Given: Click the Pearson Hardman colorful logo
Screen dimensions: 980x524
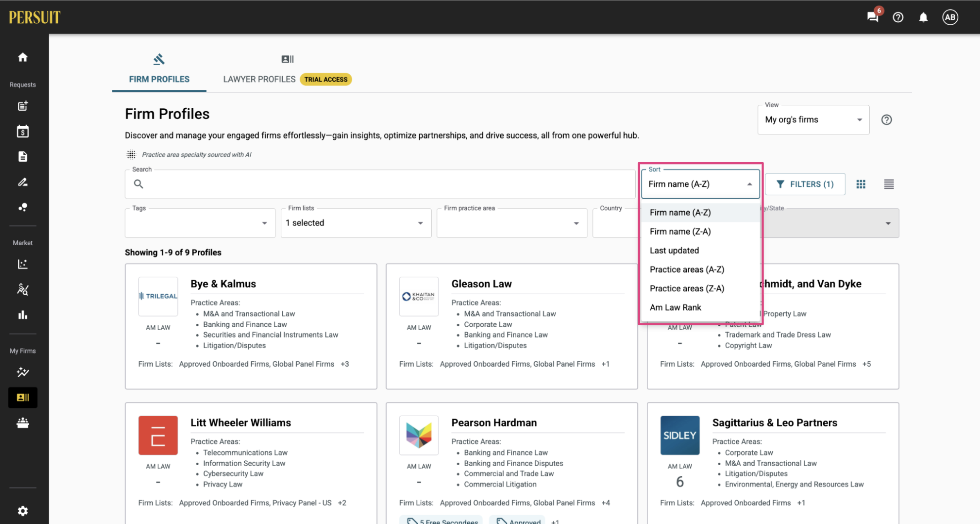Looking at the screenshot, I should tap(419, 435).
